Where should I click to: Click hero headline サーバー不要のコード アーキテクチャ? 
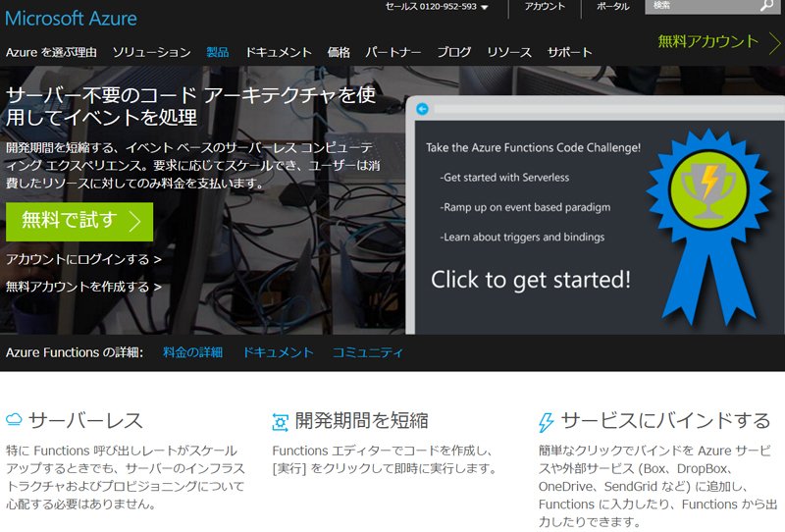190,106
